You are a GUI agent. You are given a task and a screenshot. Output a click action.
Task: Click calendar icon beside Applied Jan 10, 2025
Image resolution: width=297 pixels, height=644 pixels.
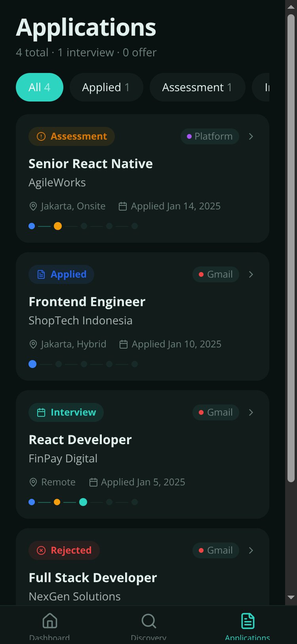(x=124, y=345)
